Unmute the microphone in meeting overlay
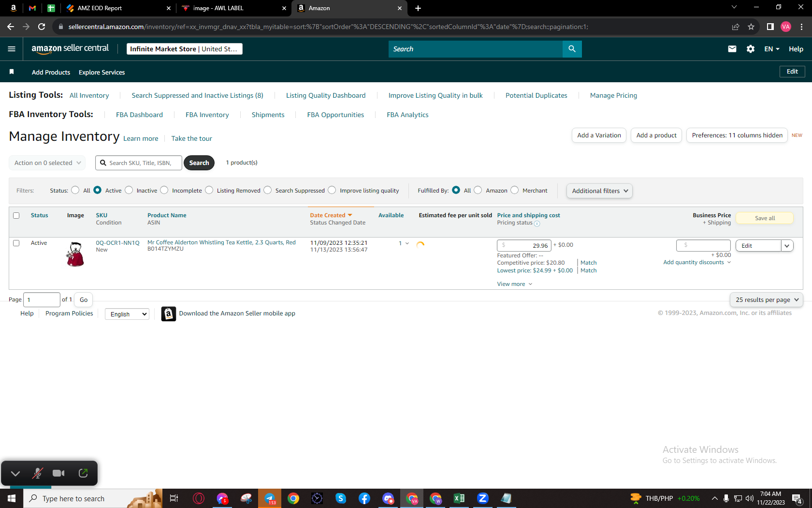Viewport: 812px width, 508px height. [x=37, y=473]
